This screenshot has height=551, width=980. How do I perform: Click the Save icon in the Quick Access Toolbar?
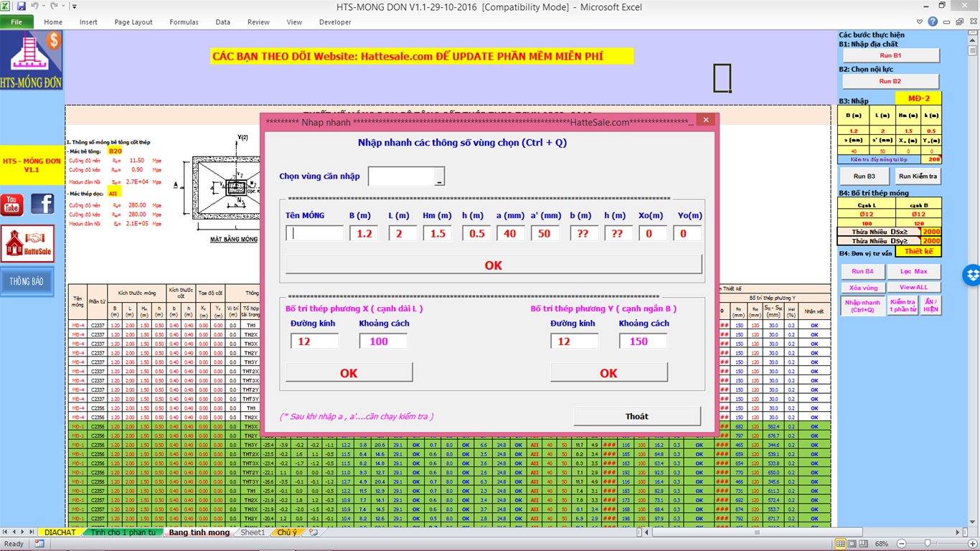tap(22, 6)
